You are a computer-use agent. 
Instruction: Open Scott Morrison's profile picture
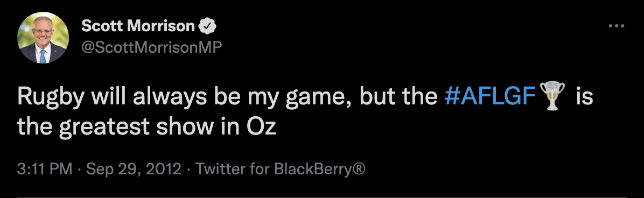[43, 38]
